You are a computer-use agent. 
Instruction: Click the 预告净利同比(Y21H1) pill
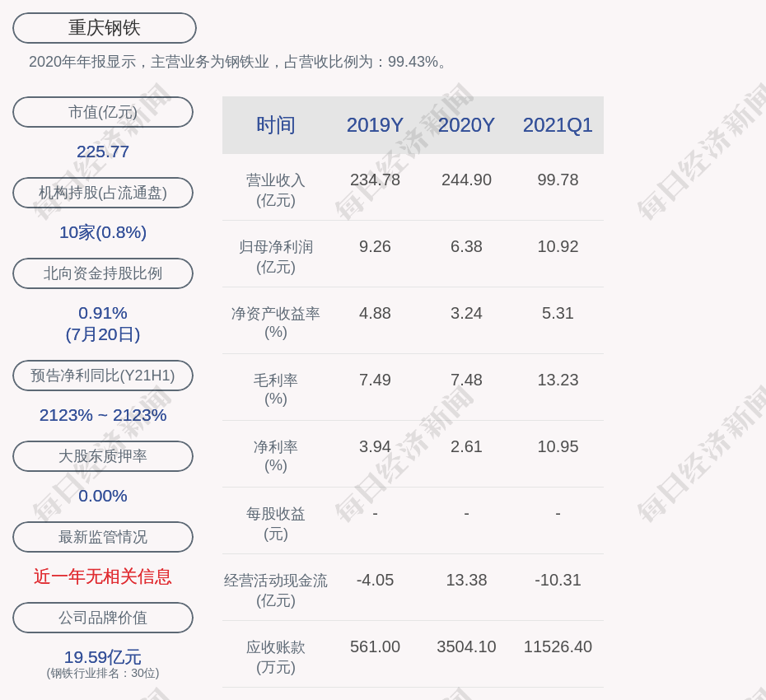coord(103,376)
